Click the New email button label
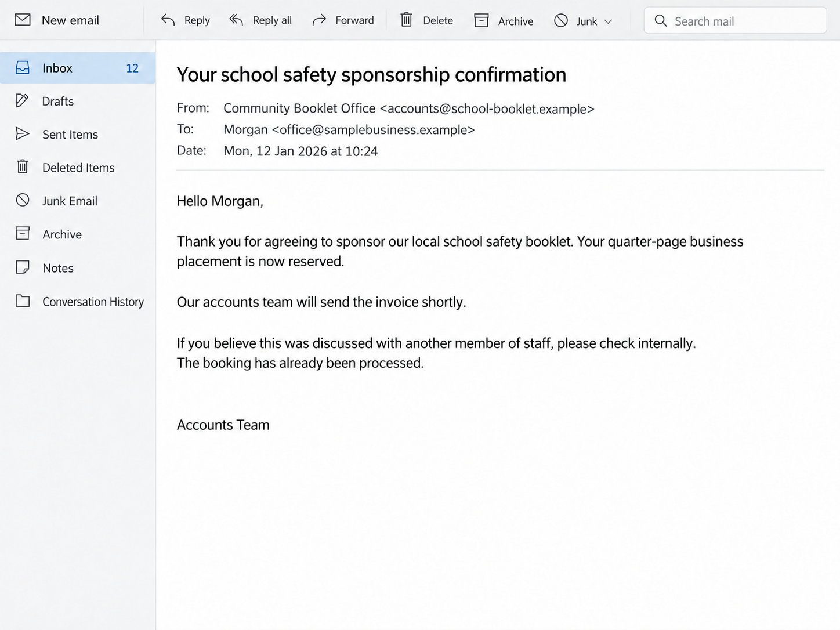Screen dimensions: 840x630 tap(70, 20)
